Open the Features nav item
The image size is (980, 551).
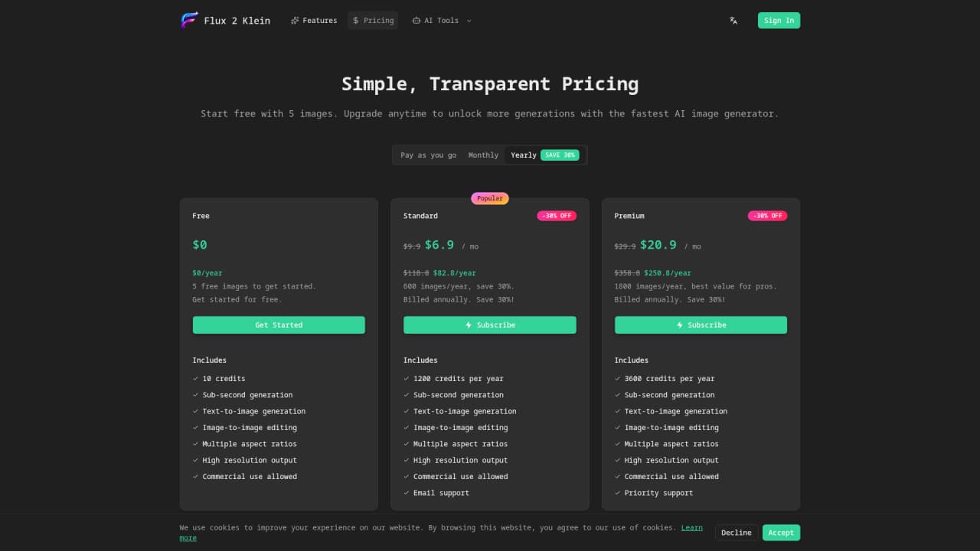(314, 21)
